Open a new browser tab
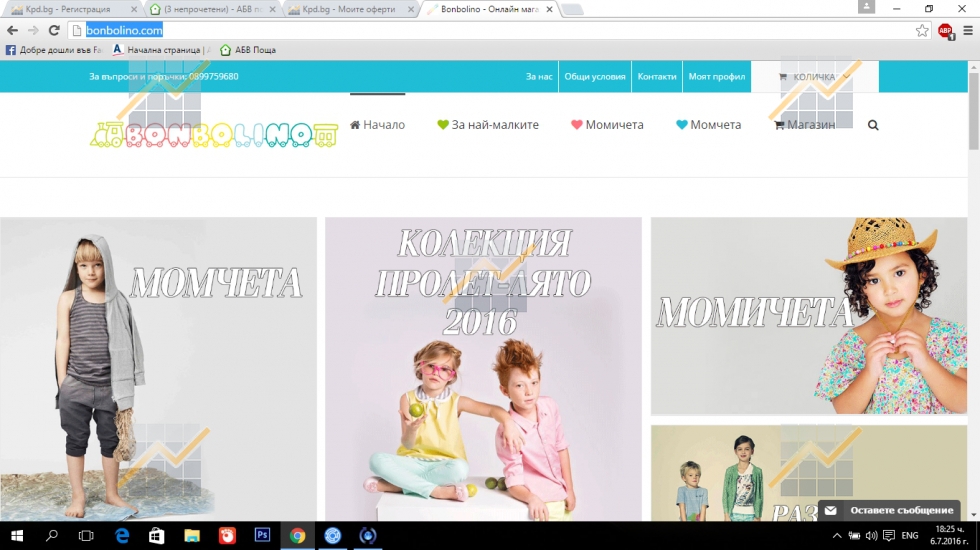The height and width of the screenshot is (550, 980). (x=571, y=9)
